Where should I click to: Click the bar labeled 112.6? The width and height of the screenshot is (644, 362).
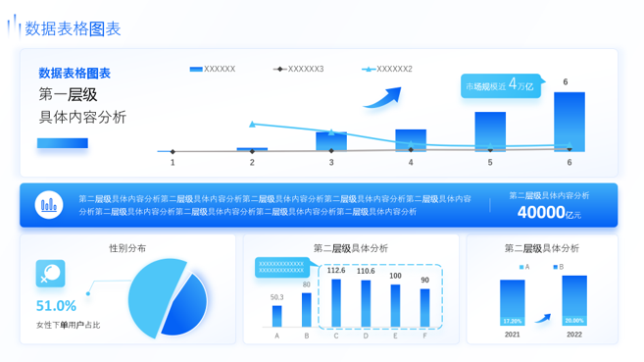pos(336,303)
